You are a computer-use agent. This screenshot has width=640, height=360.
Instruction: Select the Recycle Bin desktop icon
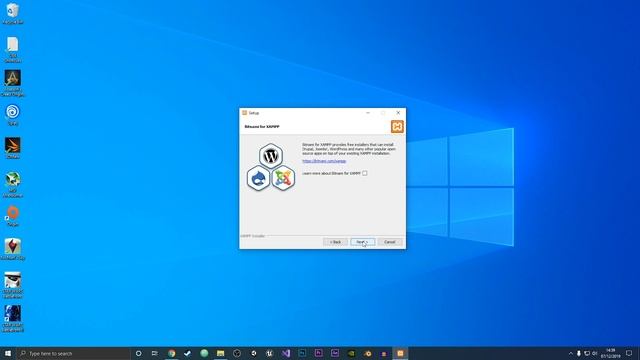pos(13,14)
